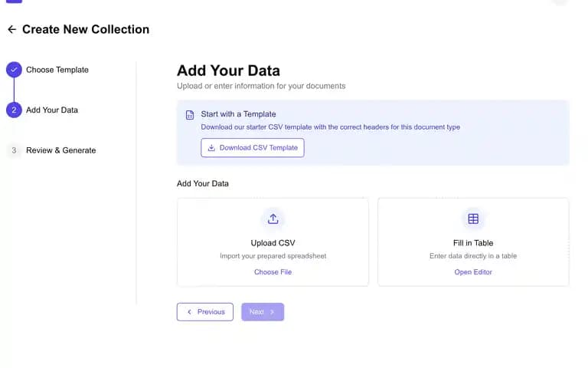The image size is (588, 368).
Task: Click the right chevron in the Next button
Action: click(273, 312)
